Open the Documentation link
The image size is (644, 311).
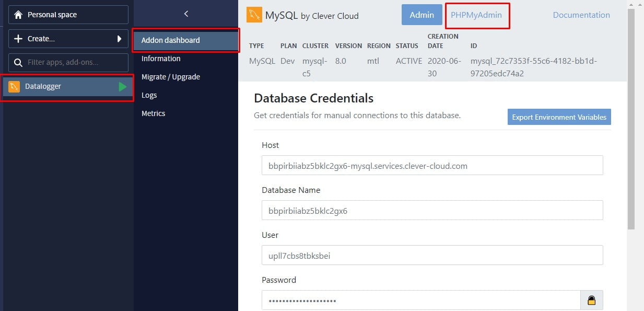pos(581,15)
